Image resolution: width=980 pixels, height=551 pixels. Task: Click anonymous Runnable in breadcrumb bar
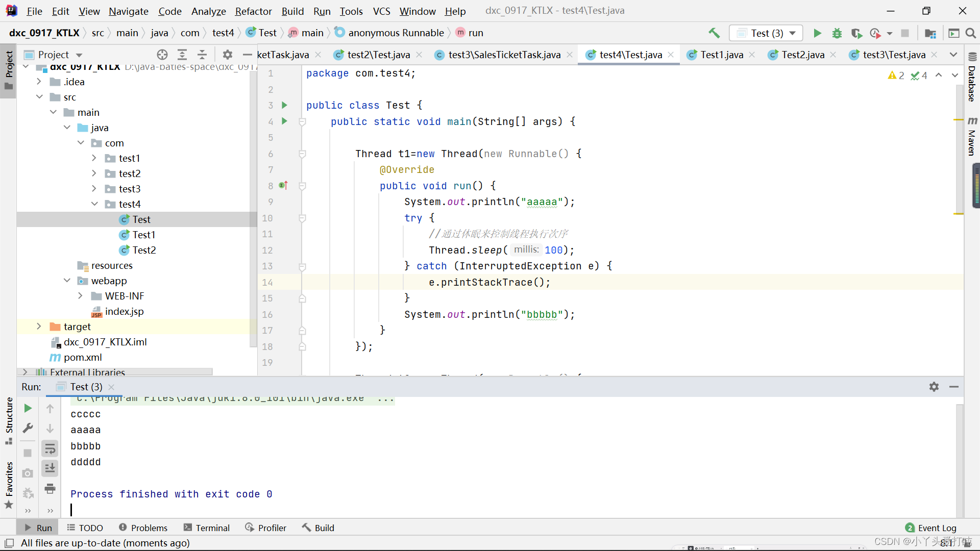pos(396,33)
